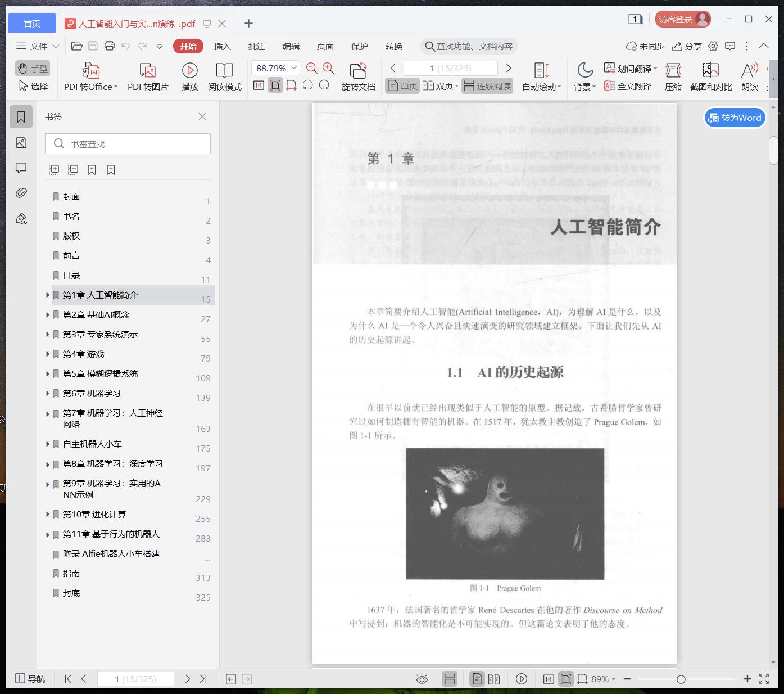
Task: Close the bookmarks panel
Action: click(x=202, y=116)
